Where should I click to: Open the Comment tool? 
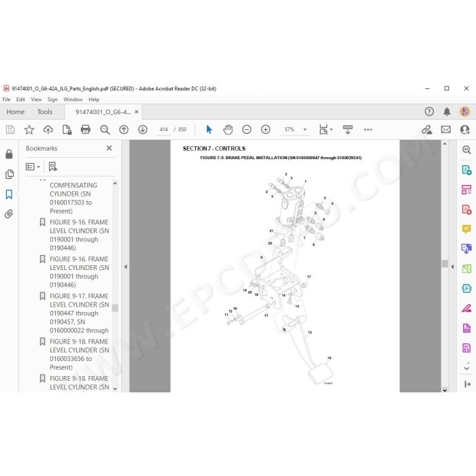pyautogui.click(x=466, y=229)
